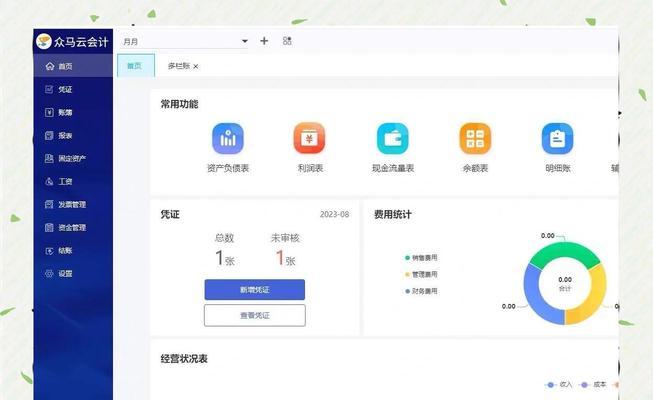Click the 费用统计 section heading
This screenshot has height=400, width=653.
pos(392,215)
